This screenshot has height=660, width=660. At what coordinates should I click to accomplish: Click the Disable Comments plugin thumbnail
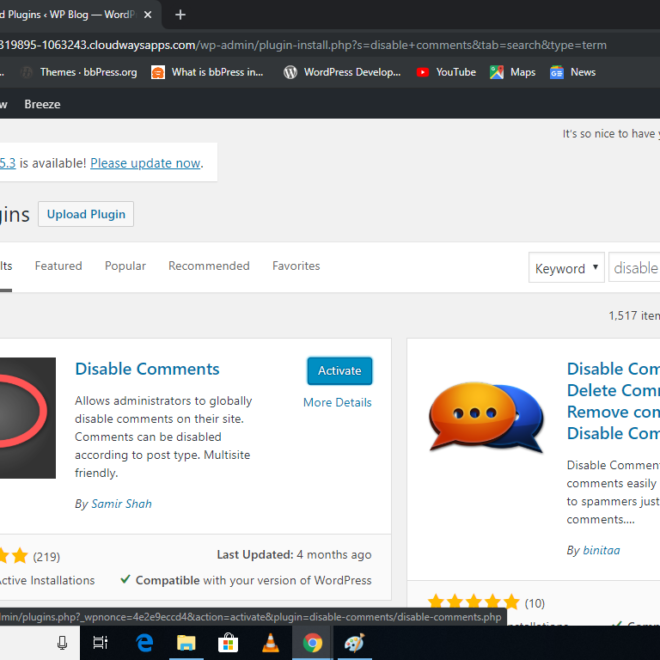(x=28, y=418)
